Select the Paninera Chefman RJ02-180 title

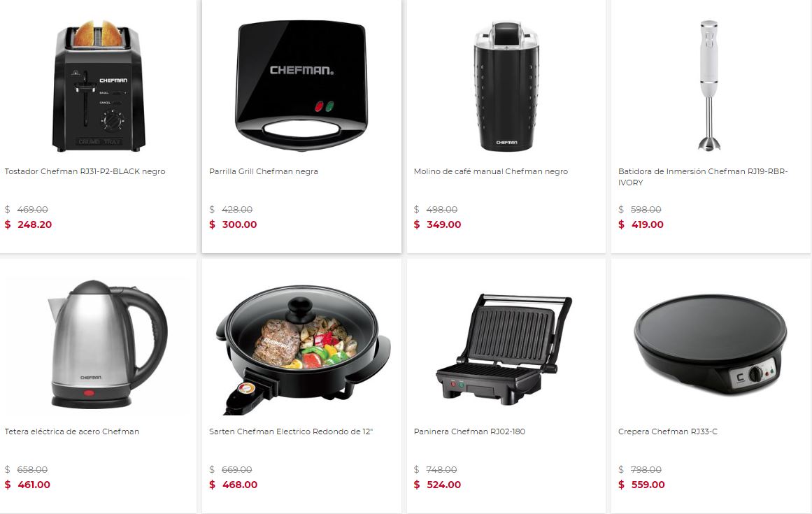coord(469,431)
